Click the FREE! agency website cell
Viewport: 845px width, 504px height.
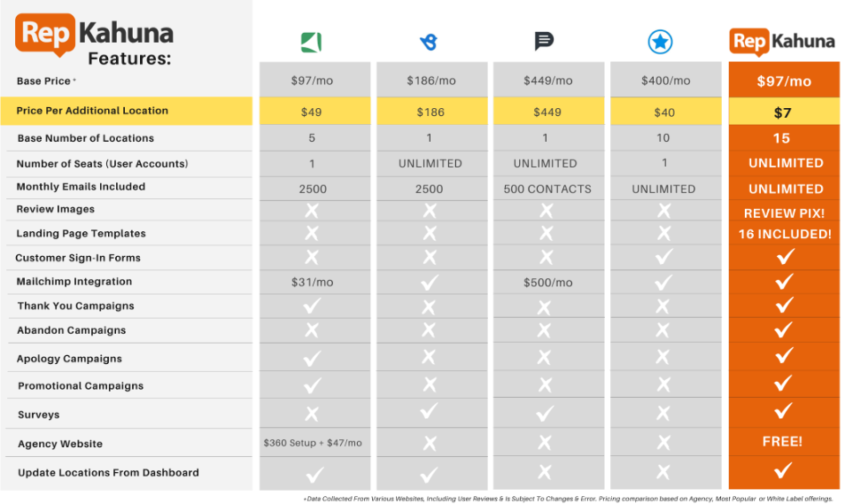(x=782, y=441)
